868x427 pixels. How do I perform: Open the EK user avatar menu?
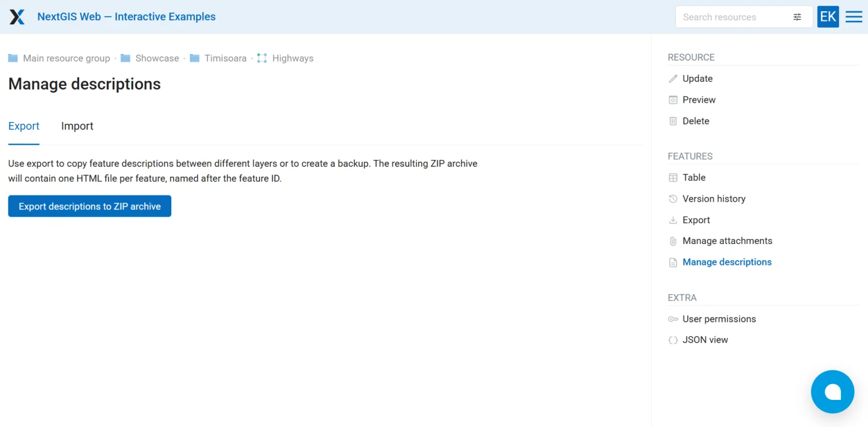pos(828,17)
